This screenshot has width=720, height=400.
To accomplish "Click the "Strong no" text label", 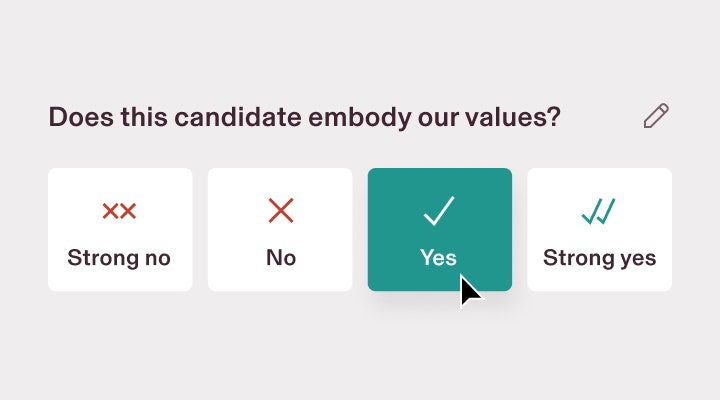I will pyautogui.click(x=119, y=258).
